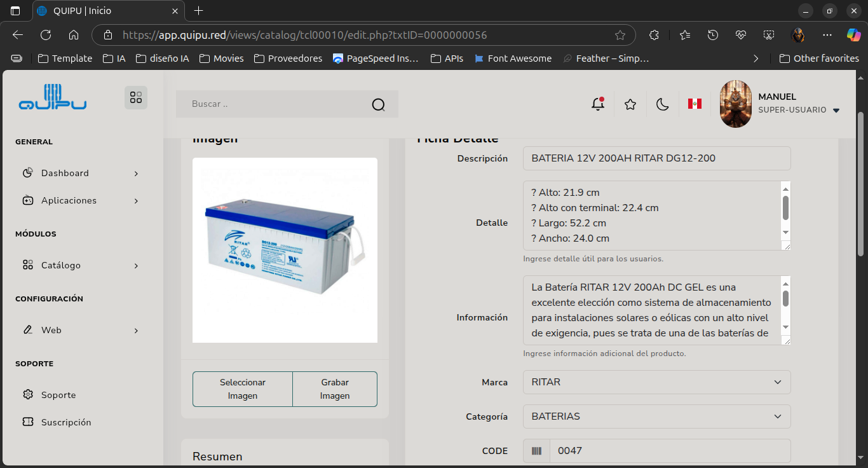Open the notifications bell icon
The width and height of the screenshot is (868, 468).
click(598, 104)
